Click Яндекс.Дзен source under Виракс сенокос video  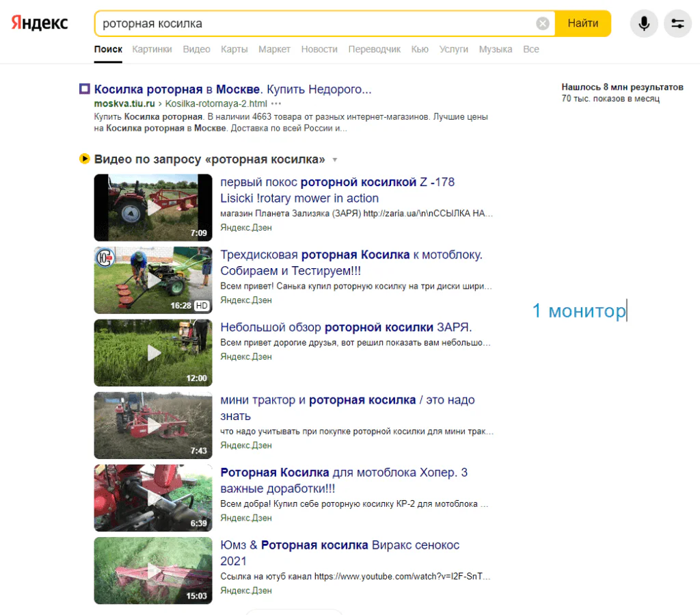246,590
